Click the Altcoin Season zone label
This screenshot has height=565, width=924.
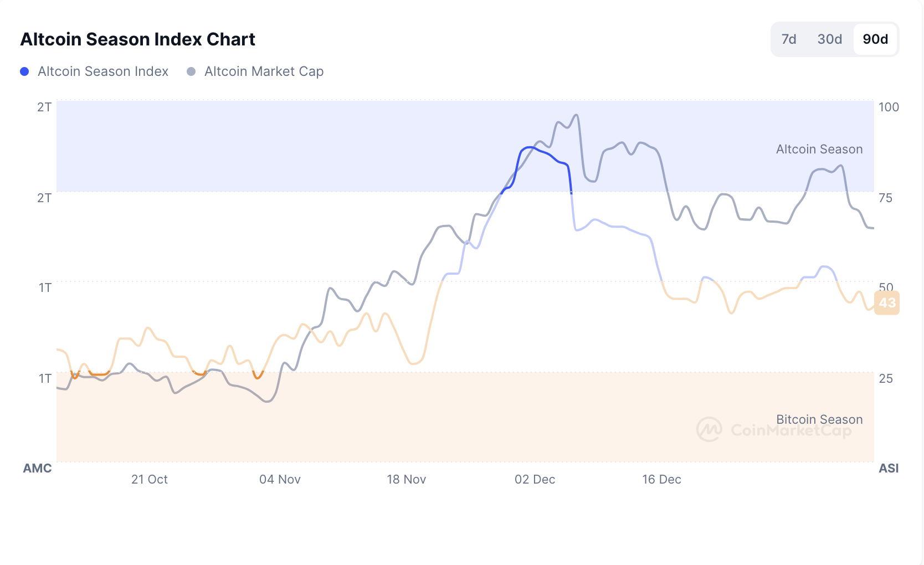click(x=819, y=150)
